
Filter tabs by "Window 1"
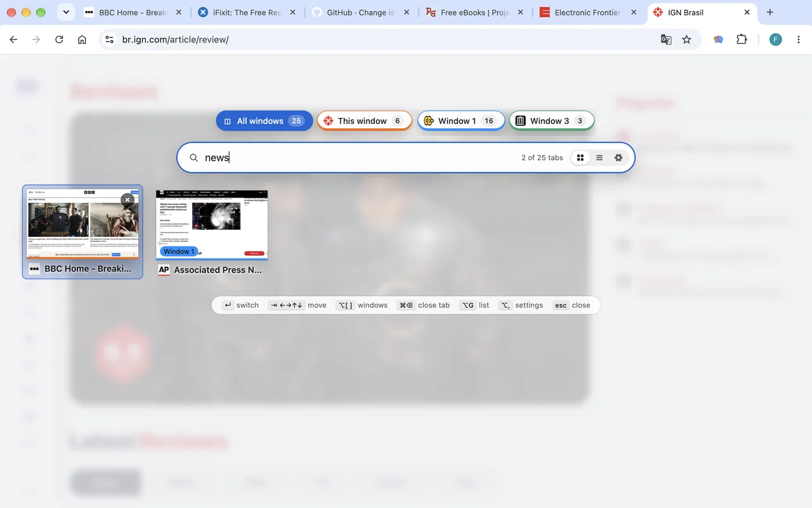tap(461, 121)
